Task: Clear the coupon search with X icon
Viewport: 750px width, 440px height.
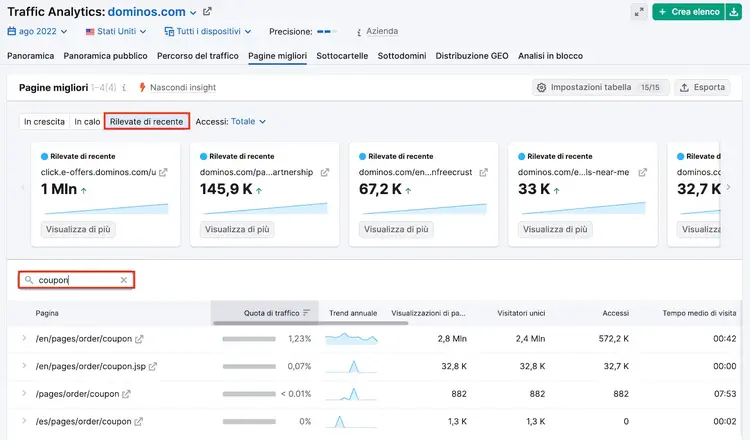Action: [x=124, y=280]
